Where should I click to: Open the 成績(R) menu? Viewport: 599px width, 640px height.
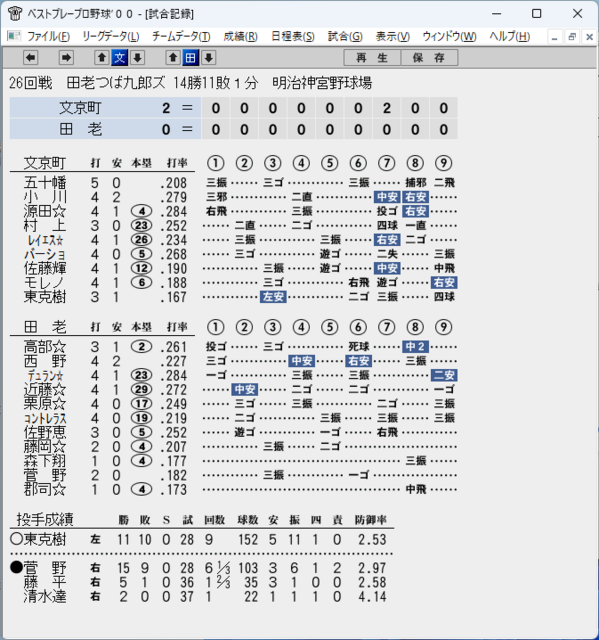(x=240, y=37)
